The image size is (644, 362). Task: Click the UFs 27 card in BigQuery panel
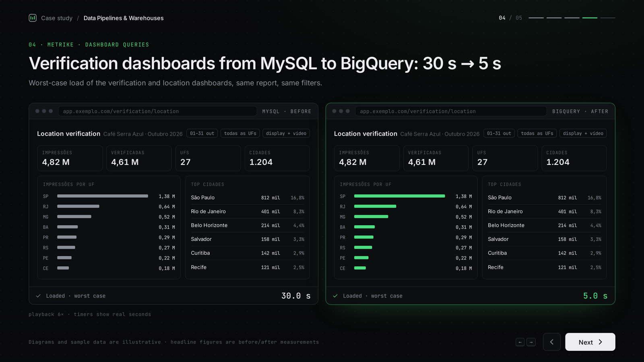505,158
